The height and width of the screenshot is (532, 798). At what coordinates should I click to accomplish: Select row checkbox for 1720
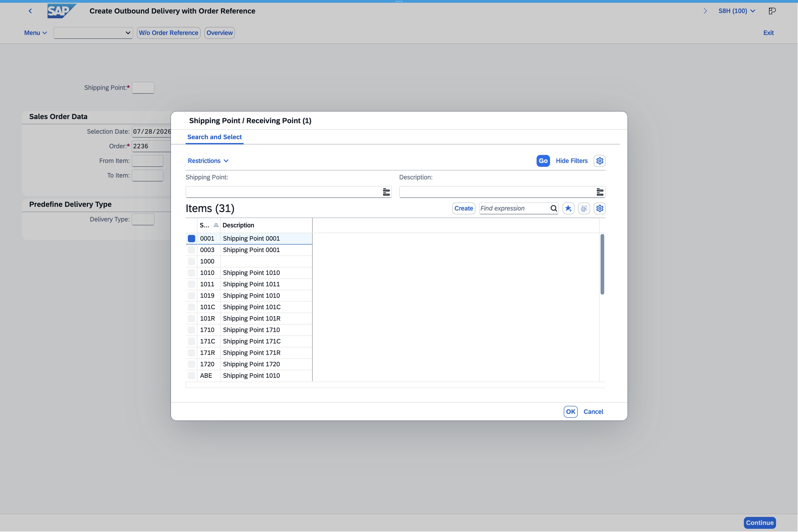point(191,364)
